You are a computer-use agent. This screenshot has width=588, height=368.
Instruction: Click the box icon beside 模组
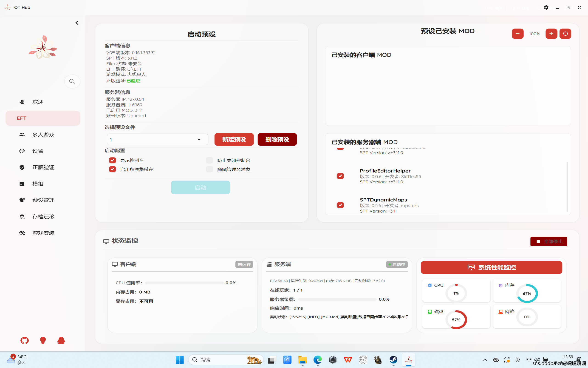point(22,184)
